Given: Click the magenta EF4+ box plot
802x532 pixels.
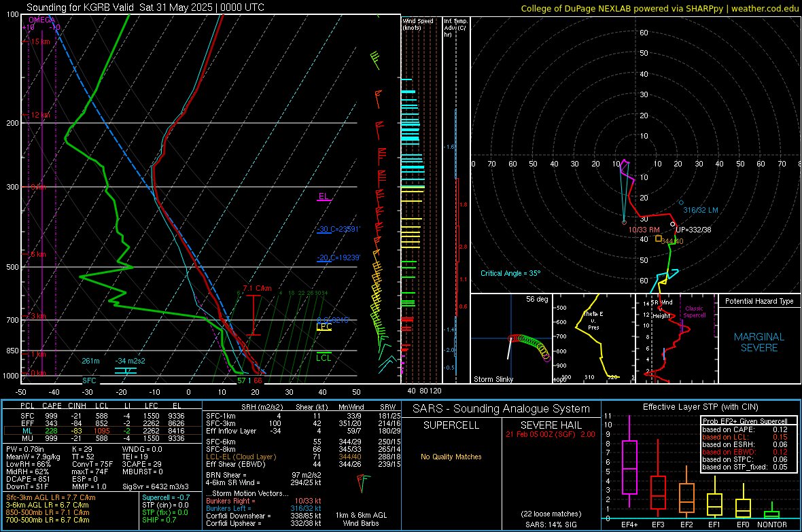Looking at the screenshot, I should 629,461.
